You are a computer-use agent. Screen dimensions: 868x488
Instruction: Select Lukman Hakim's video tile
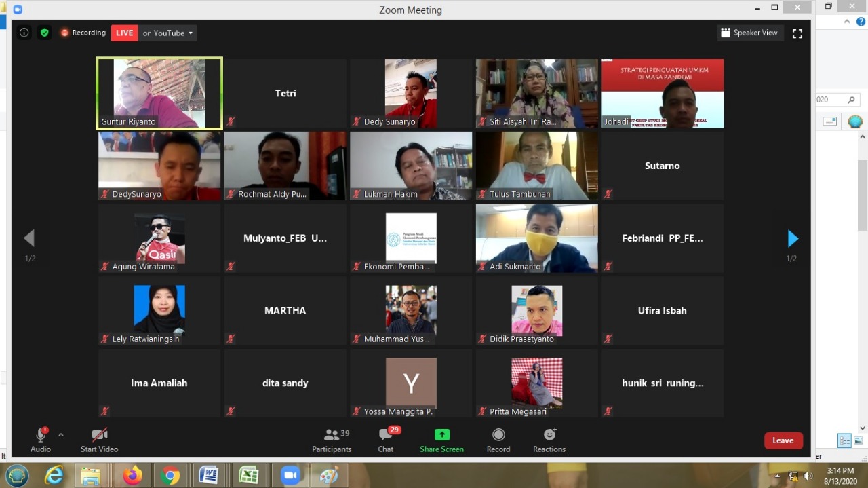pos(411,166)
